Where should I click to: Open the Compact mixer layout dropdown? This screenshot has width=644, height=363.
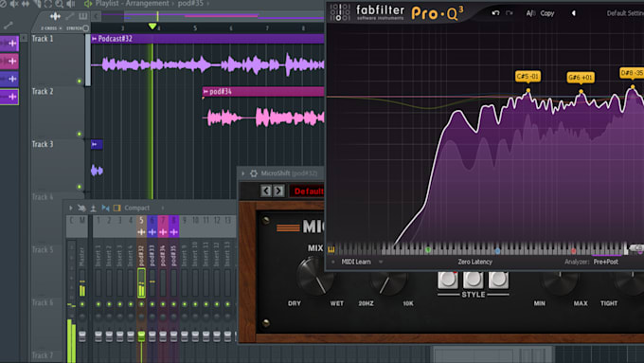[136, 208]
